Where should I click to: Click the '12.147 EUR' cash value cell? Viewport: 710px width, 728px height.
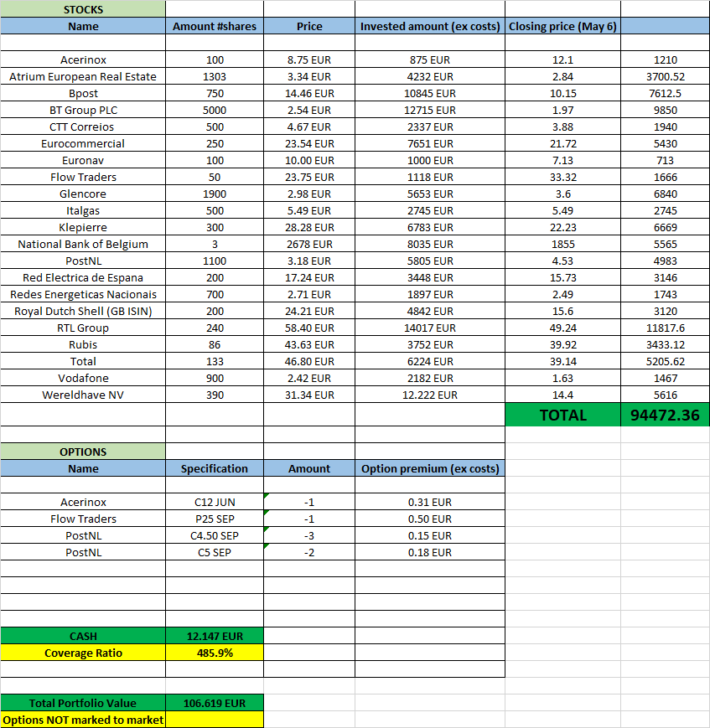215,636
